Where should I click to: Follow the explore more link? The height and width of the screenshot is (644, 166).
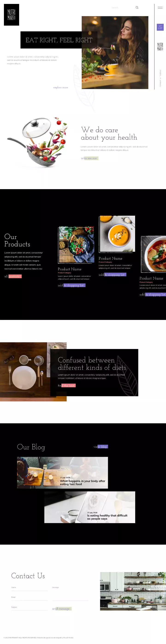pos(61,87)
